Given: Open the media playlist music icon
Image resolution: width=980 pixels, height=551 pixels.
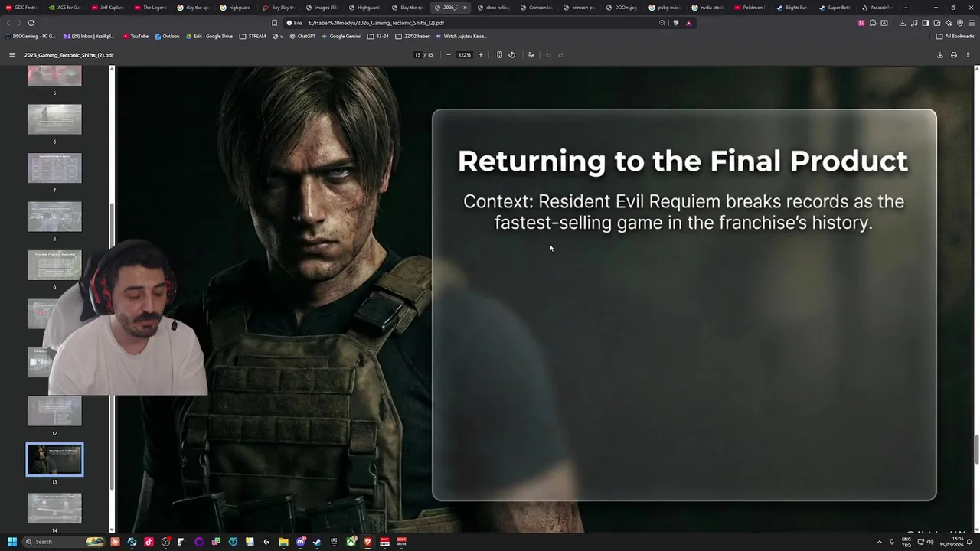Looking at the screenshot, I should pyautogui.click(x=914, y=23).
